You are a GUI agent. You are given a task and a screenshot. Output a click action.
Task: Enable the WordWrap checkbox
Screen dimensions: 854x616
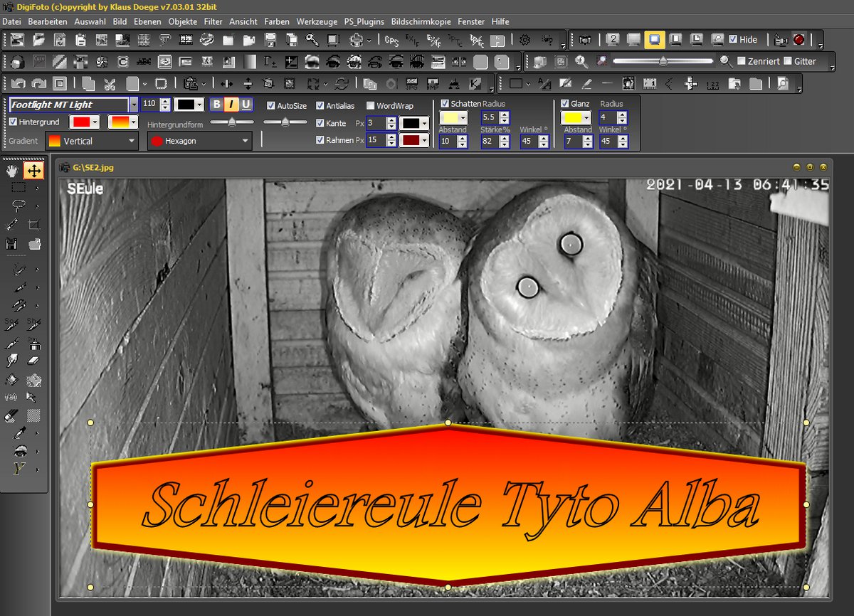(370, 106)
